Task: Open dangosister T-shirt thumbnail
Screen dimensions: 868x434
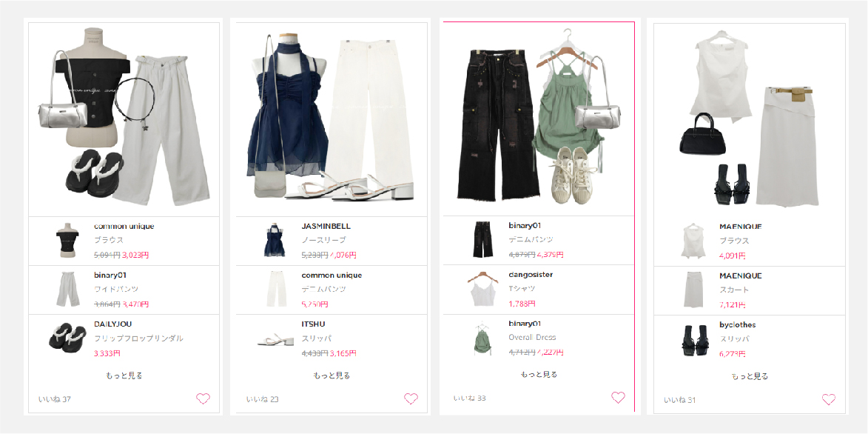Action: 482,289
